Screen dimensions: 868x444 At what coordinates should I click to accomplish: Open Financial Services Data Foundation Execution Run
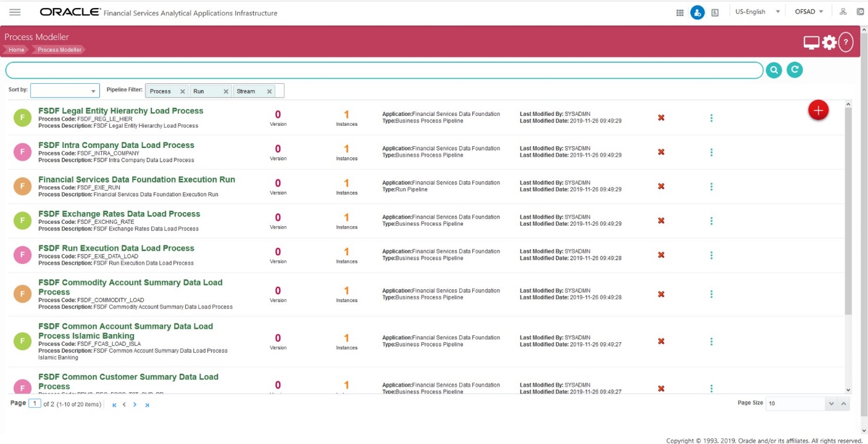(x=136, y=179)
